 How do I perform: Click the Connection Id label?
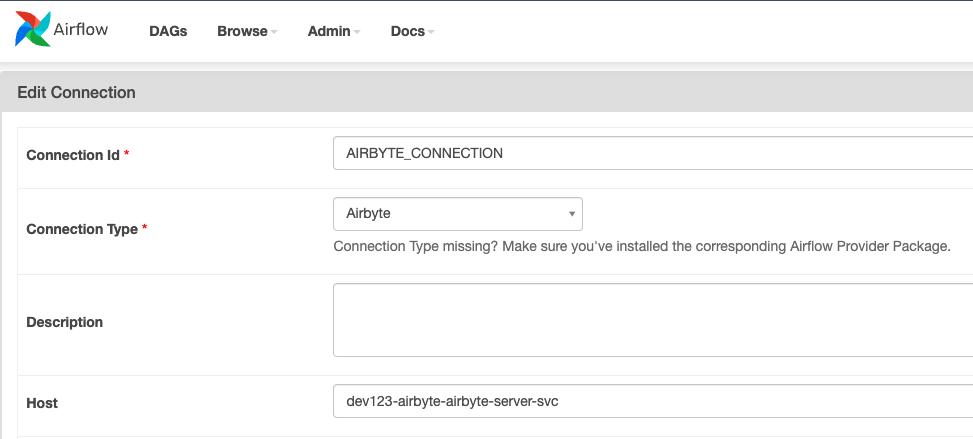(73, 155)
